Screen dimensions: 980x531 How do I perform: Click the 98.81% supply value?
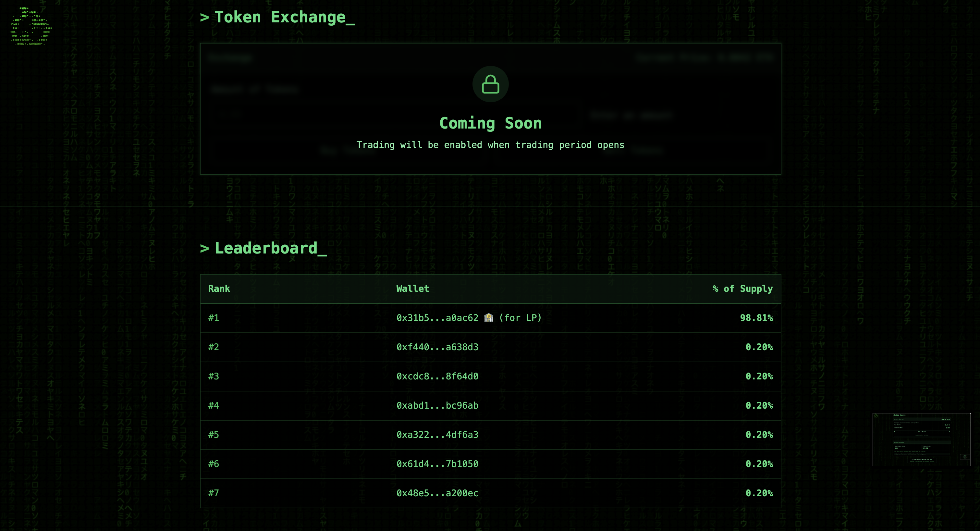[x=756, y=318]
